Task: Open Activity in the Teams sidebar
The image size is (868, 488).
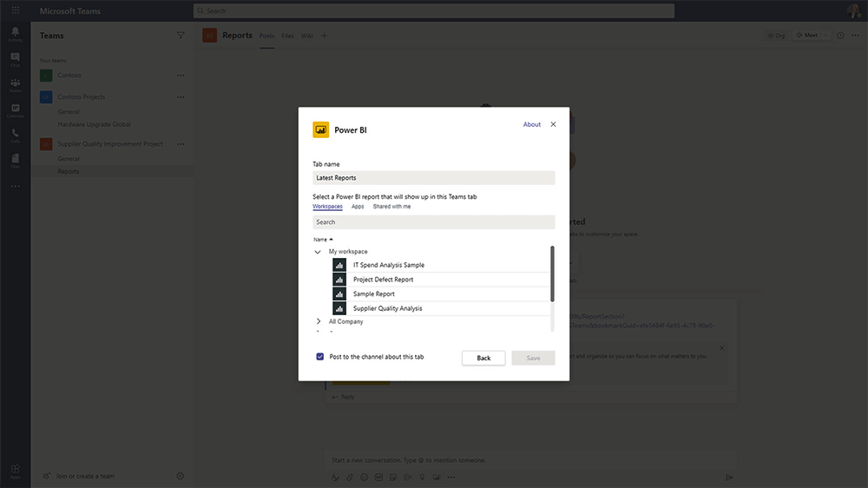Action: click(15, 34)
